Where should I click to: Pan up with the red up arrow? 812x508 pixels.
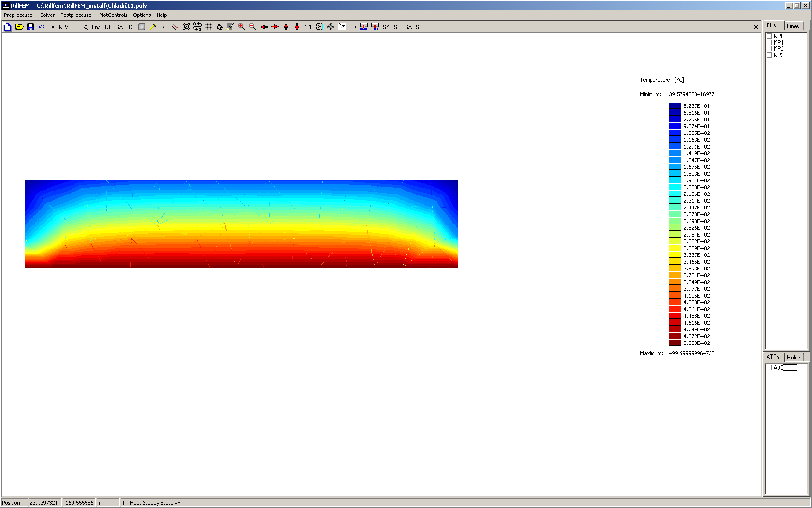pos(286,27)
